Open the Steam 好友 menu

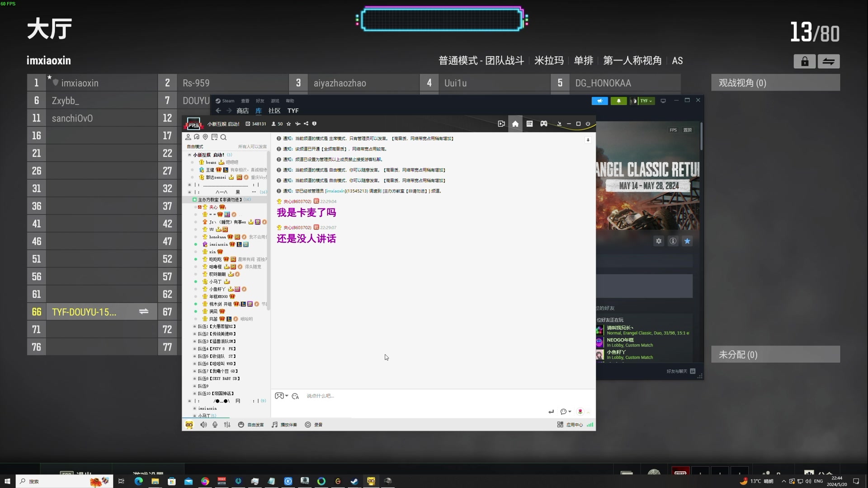pos(259,100)
